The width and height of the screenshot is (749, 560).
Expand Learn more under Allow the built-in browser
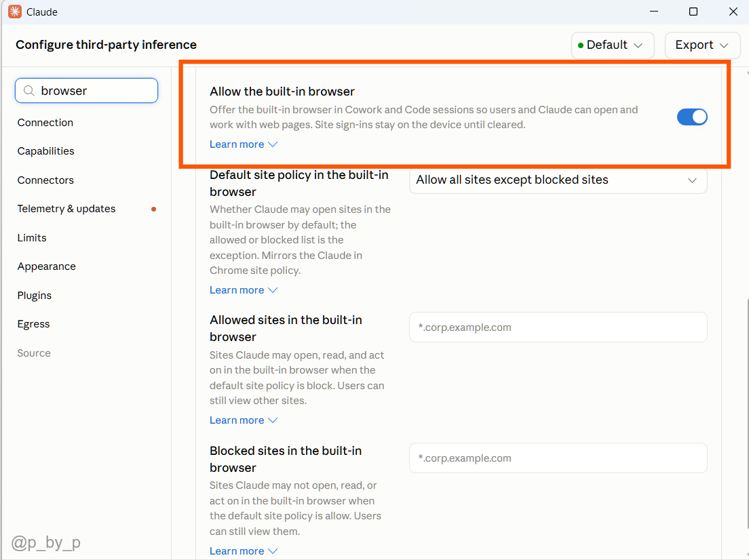(243, 144)
